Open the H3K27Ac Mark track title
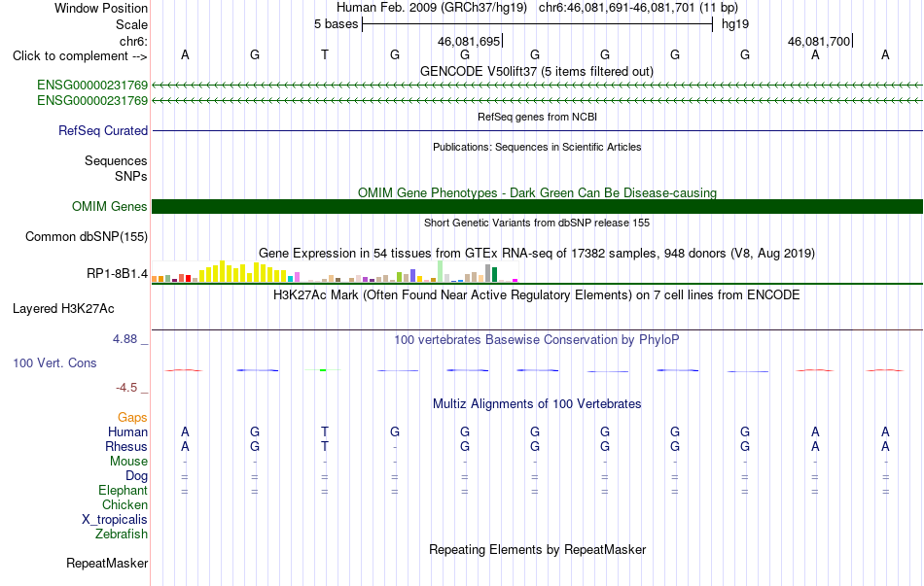The height and width of the screenshot is (586, 924). pos(537,294)
